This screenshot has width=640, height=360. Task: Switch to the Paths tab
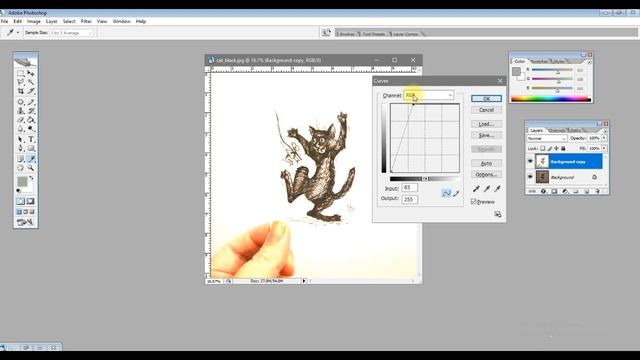point(576,131)
